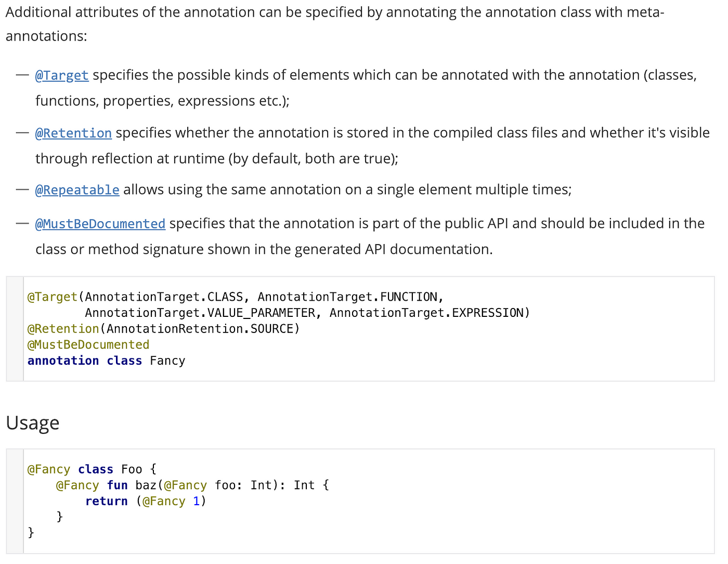Click the Usage section heading
728x564 pixels.
pyautogui.click(x=33, y=423)
